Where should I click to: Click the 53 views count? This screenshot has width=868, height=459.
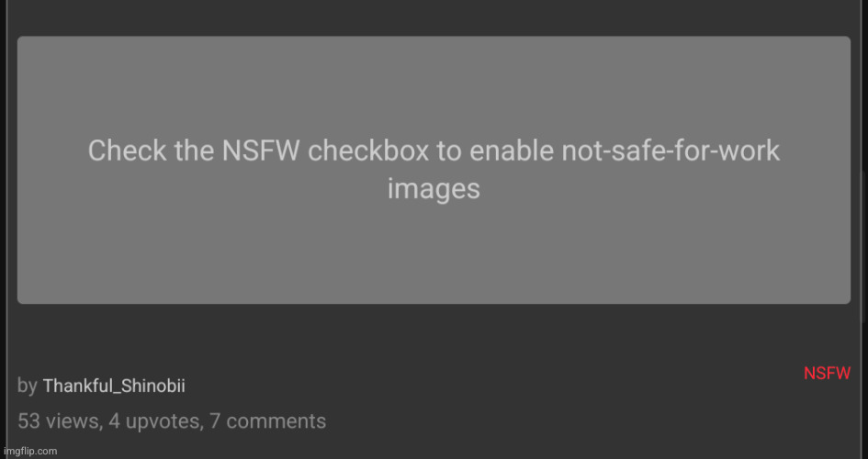(58, 421)
